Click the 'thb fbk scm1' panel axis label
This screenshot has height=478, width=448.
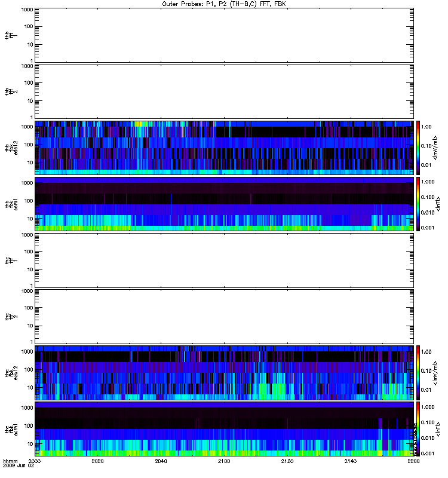click(11, 204)
